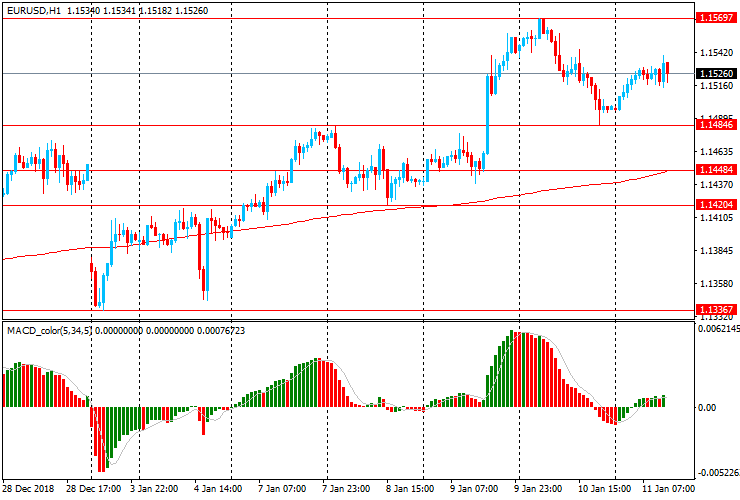This screenshot has width=740, height=500.
Task: Click the current price label 1.15260
Action: click(x=717, y=73)
